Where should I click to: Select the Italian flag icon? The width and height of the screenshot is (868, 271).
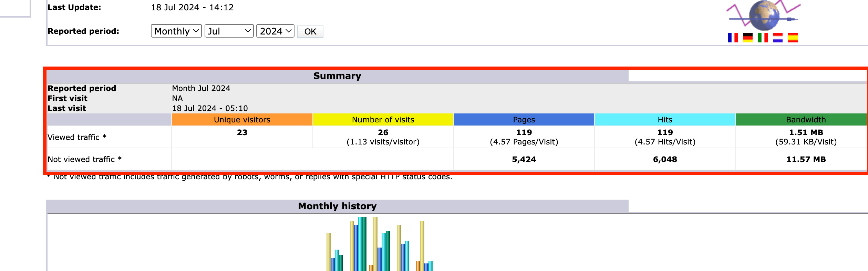tap(763, 38)
